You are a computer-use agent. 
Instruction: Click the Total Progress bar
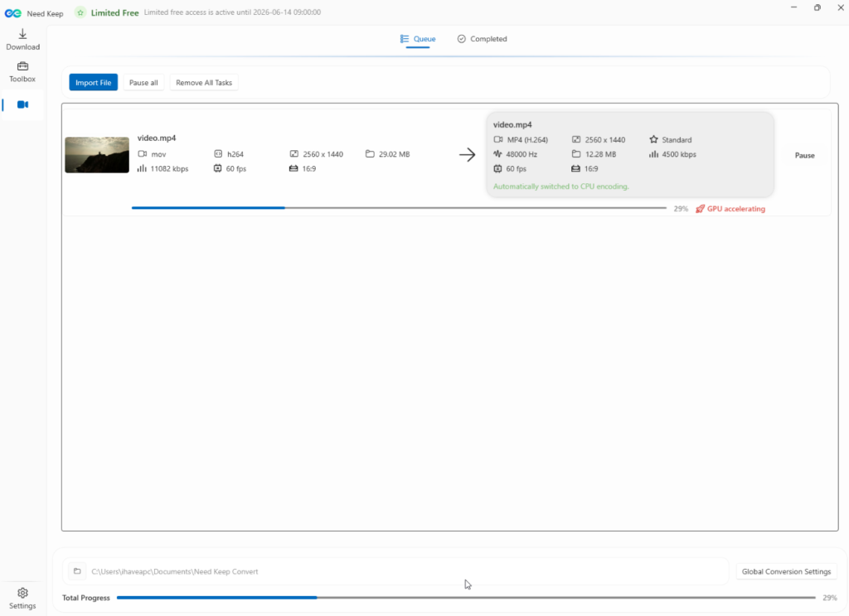(x=466, y=598)
